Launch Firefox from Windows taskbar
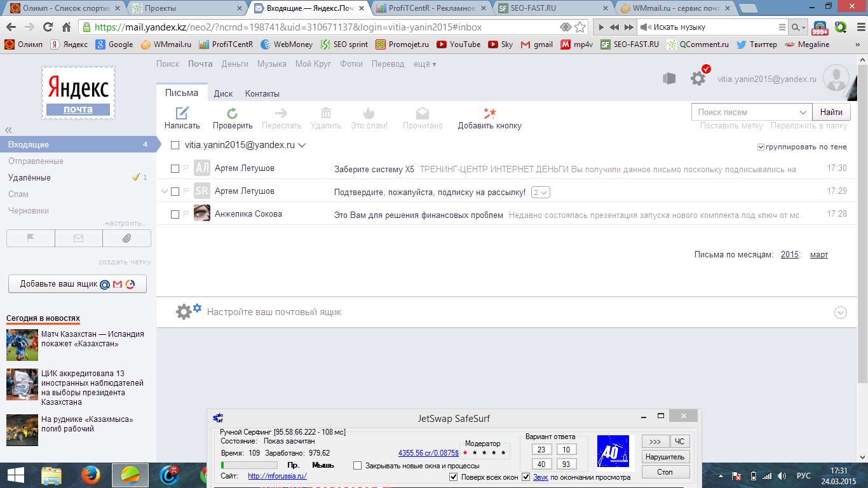The height and width of the screenshot is (488, 868). 92,475
